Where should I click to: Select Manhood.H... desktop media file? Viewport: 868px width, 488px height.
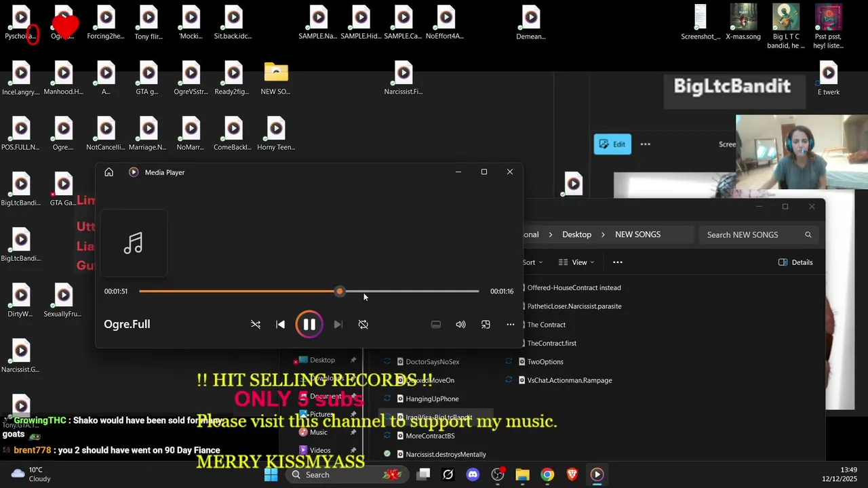[64, 79]
